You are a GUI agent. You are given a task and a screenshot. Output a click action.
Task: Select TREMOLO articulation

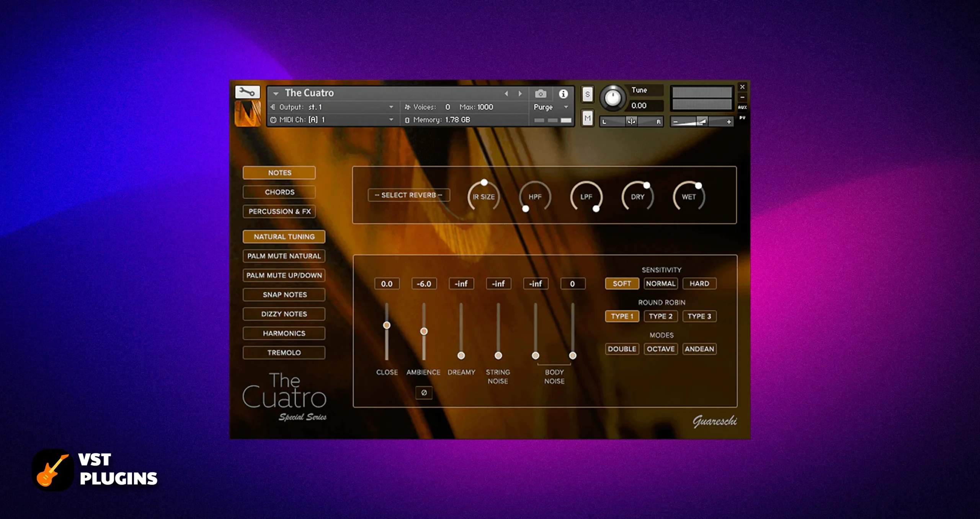click(284, 353)
